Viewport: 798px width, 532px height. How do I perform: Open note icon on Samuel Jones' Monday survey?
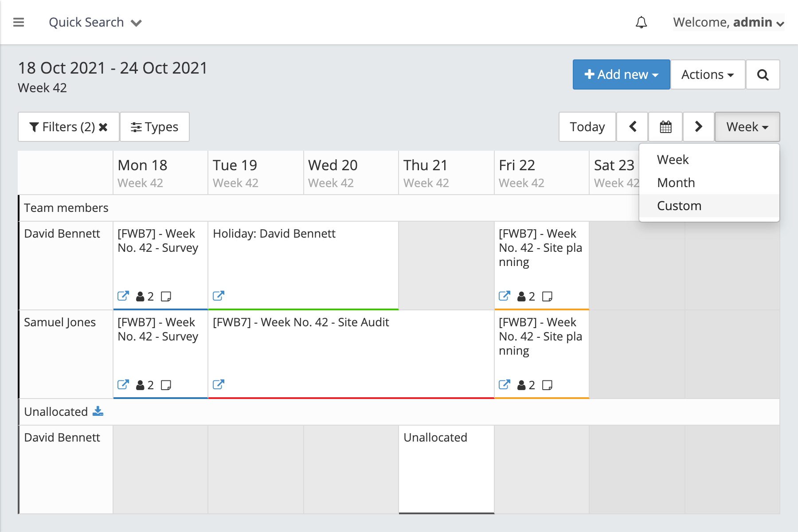click(x=166, y=385)
